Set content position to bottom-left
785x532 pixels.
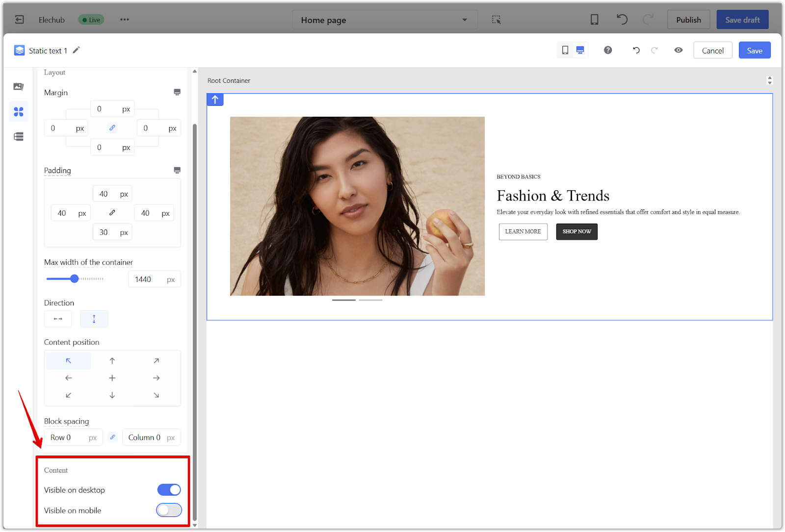69,395
